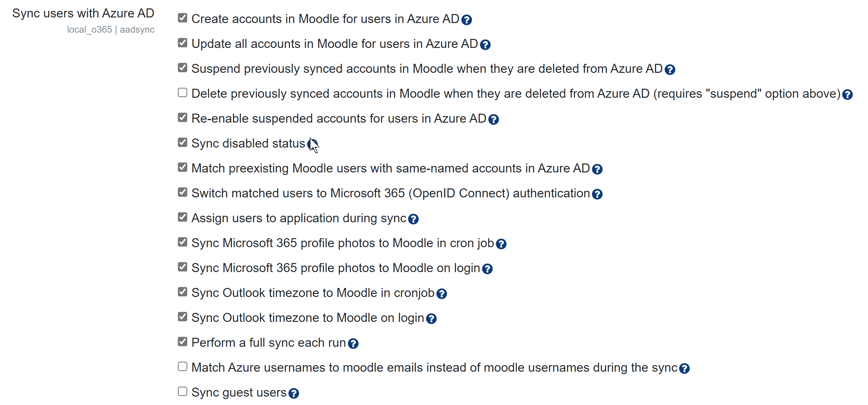
Task: Enable Sync guest users
Action: click(x=182, y=391)
